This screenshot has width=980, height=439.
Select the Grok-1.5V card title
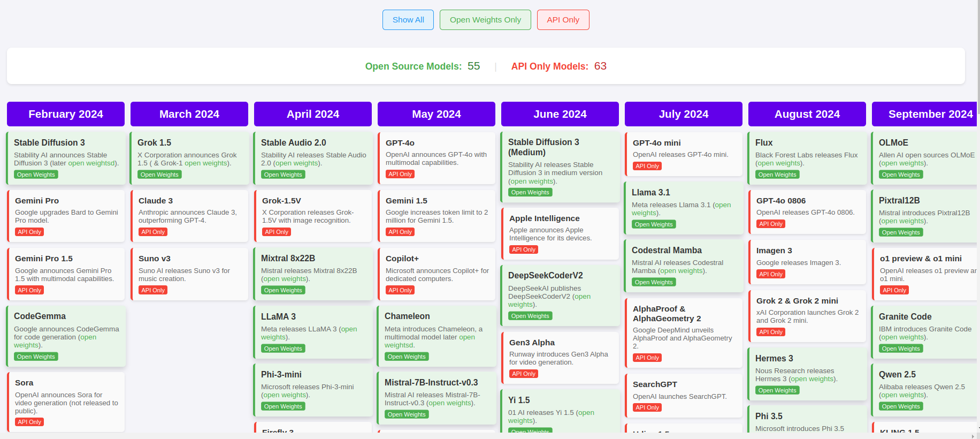pos(281,200)
